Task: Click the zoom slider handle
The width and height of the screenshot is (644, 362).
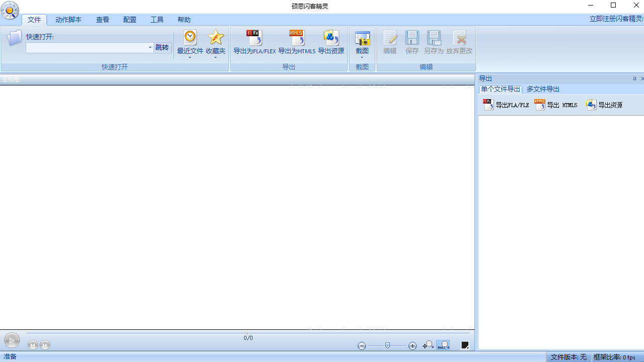Action: tap(387, 345)
